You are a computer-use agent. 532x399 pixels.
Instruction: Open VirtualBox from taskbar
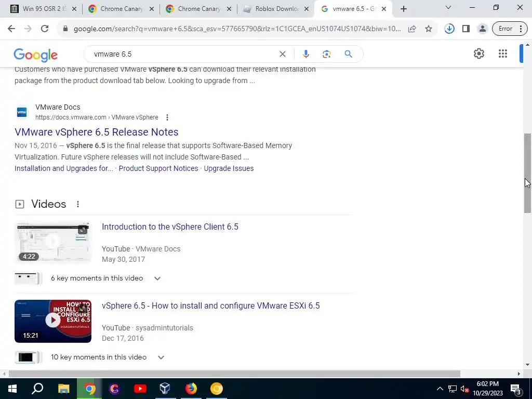(165, 389)
